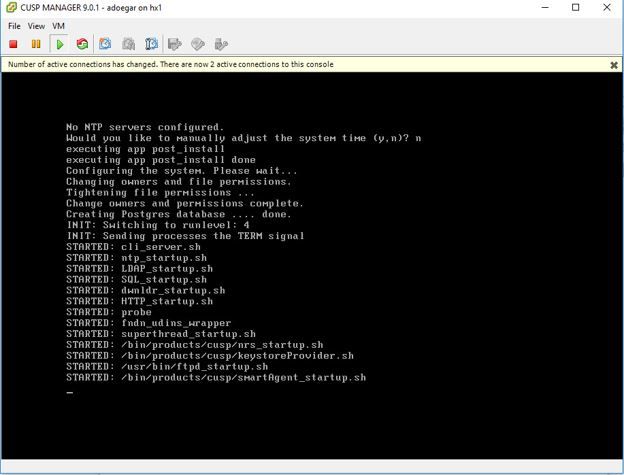Open the File menu
624x475 pixels.
coord(14,26)
